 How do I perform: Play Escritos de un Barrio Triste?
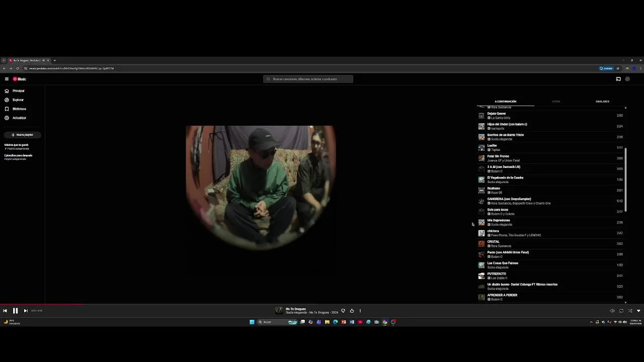(550, 137)
